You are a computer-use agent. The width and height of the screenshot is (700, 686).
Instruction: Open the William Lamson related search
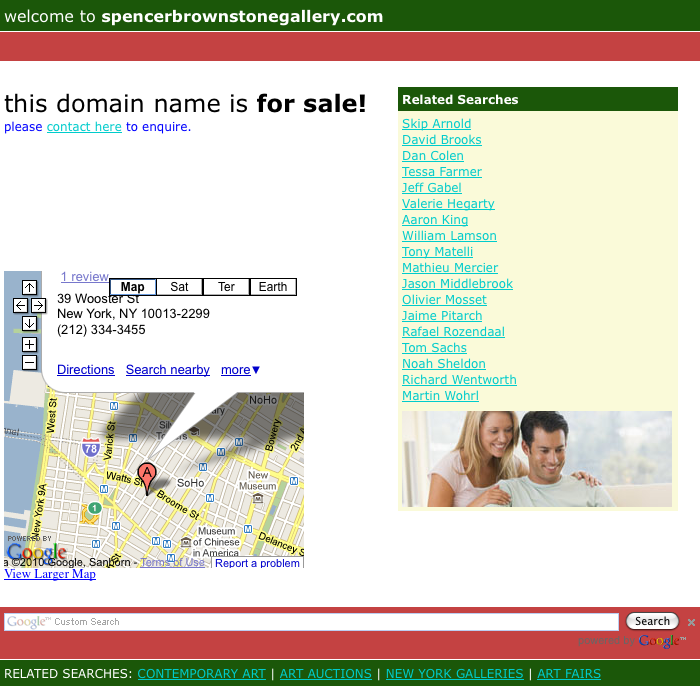click(x=449, y=236)
